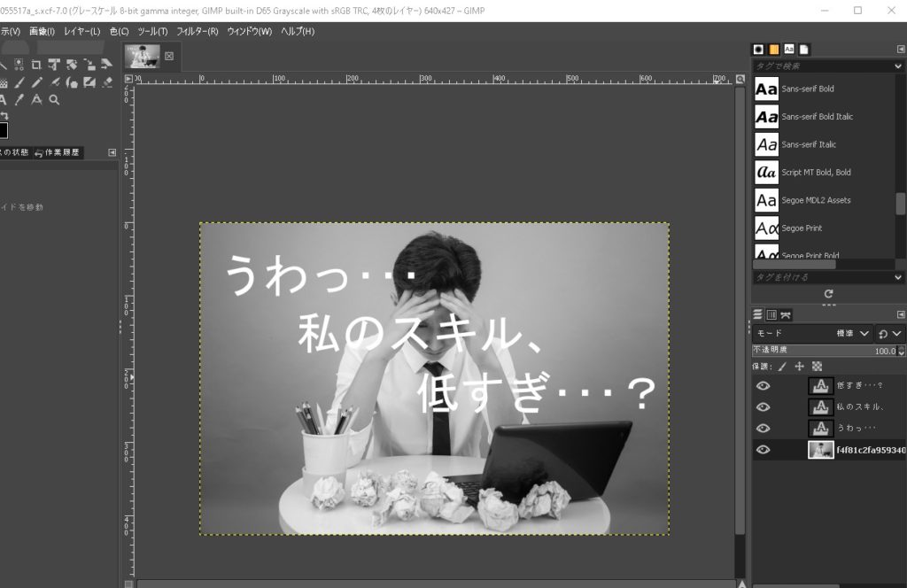Choose the Script MT Bold font entry
The height and width of the screenshot is (588, 907).
point(815,172)
